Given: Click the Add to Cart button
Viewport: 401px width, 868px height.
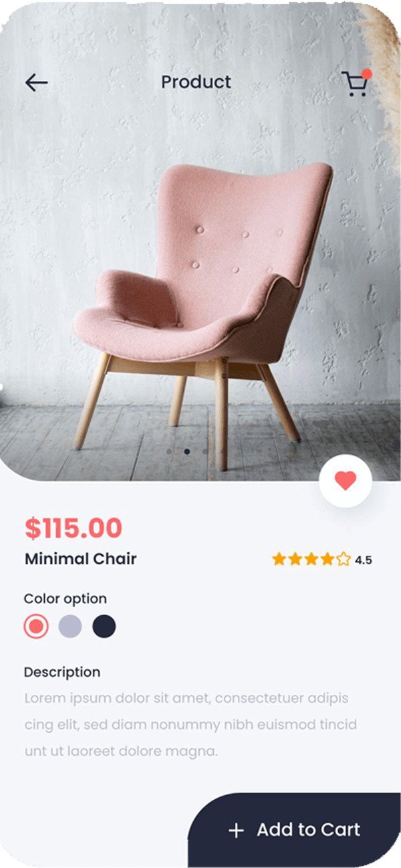Looking at the screenshot, I should (x=294, y=830).
